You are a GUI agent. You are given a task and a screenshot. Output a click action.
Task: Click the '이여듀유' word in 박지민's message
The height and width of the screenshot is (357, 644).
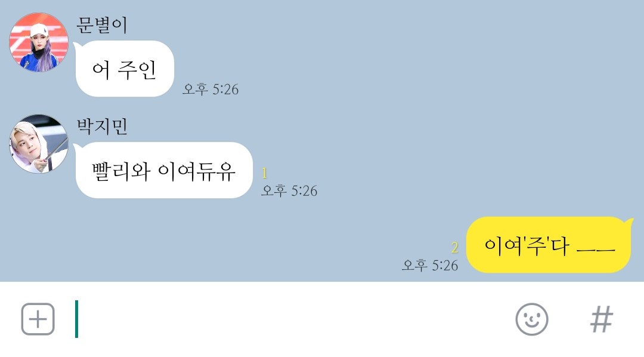(x=197, y=171)
